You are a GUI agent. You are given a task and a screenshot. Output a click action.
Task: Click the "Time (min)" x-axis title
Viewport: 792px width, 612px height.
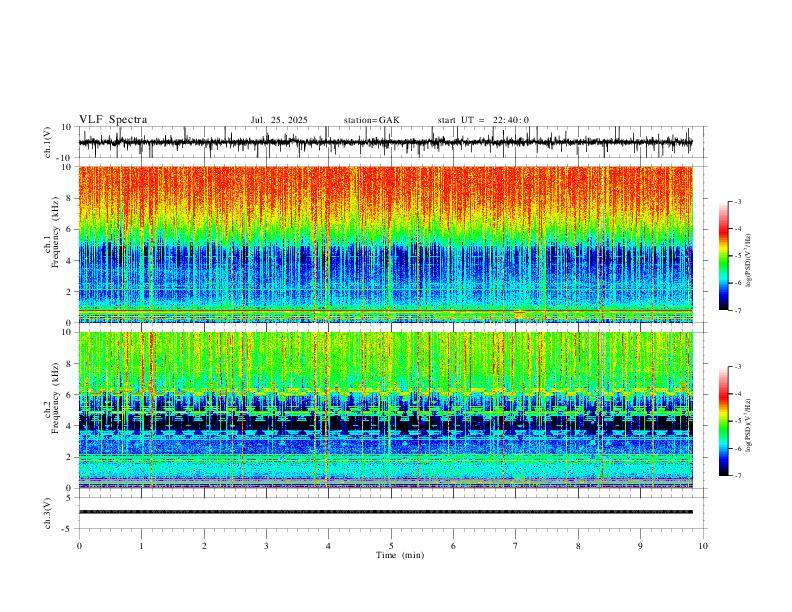click(x=400, y=555)
